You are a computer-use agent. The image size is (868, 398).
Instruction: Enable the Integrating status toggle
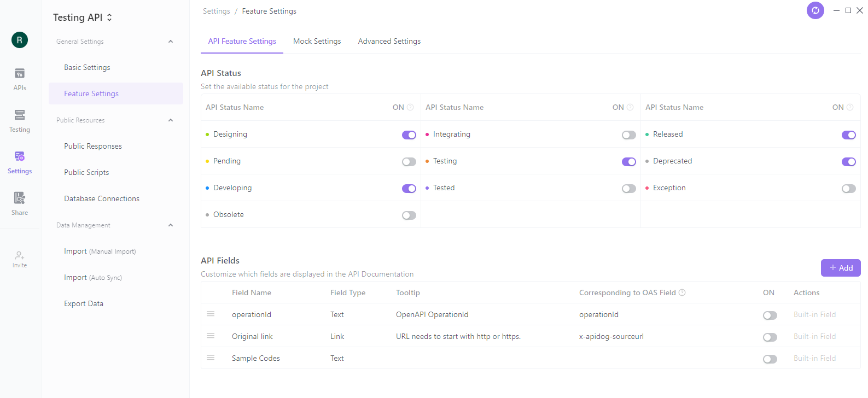[x=629, y=135]
